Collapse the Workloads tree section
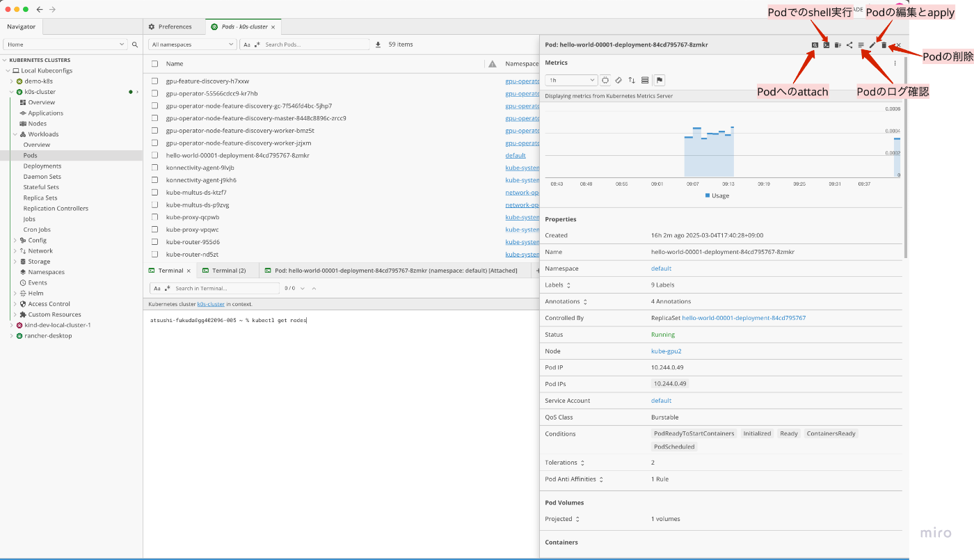 (x=15, y=134)
